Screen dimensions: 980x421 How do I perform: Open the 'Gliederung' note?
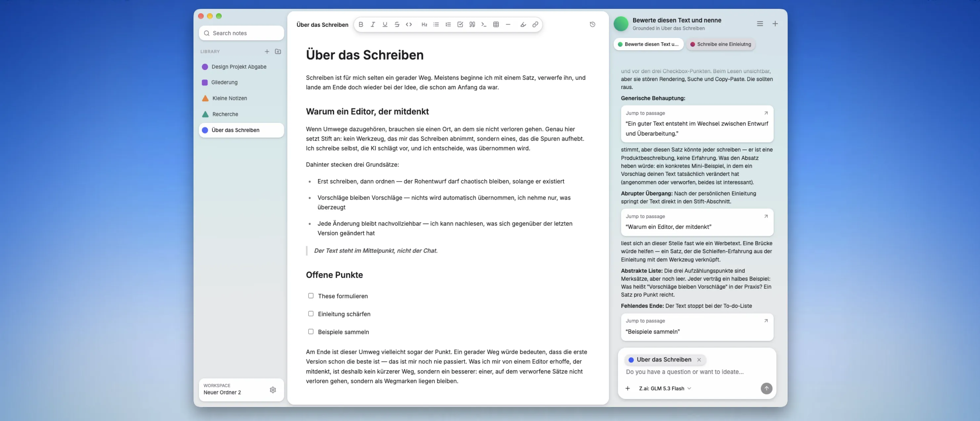pos(241,82)
